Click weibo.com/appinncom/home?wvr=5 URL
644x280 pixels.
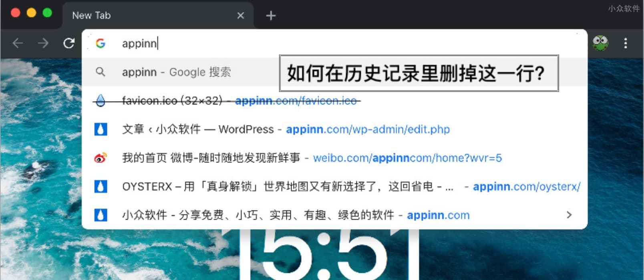[407, 158]
